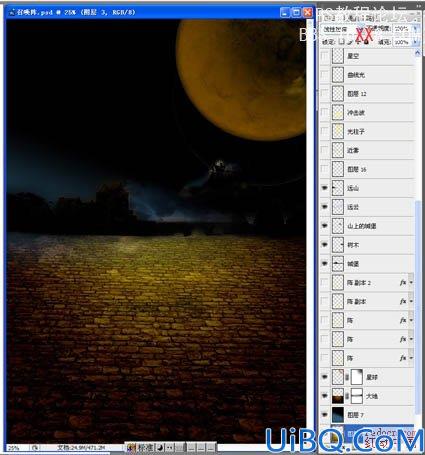Select the 山上的城堡 layer name
Viewport: 425px width, 455px height.
[x=362, y=226]
